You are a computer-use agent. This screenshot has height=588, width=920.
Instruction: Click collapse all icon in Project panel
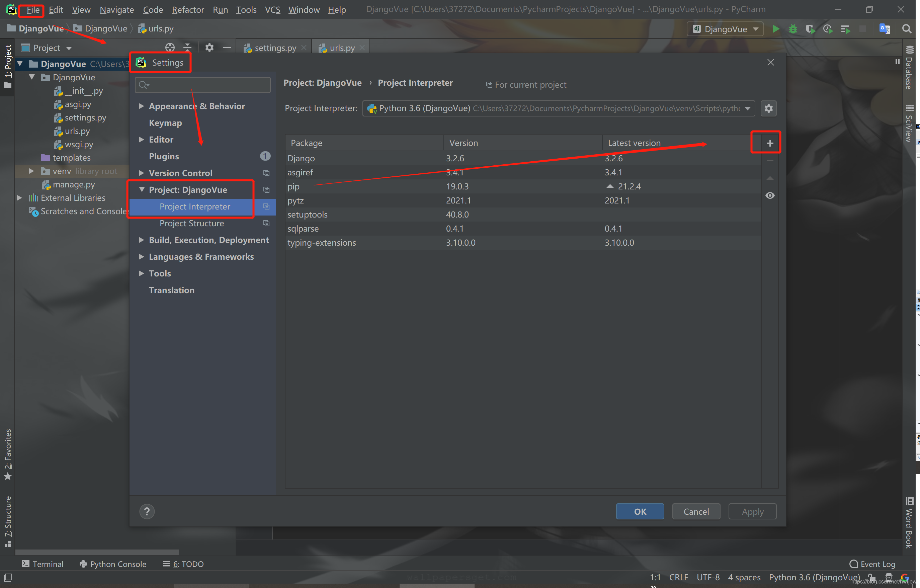pos(187,48)
